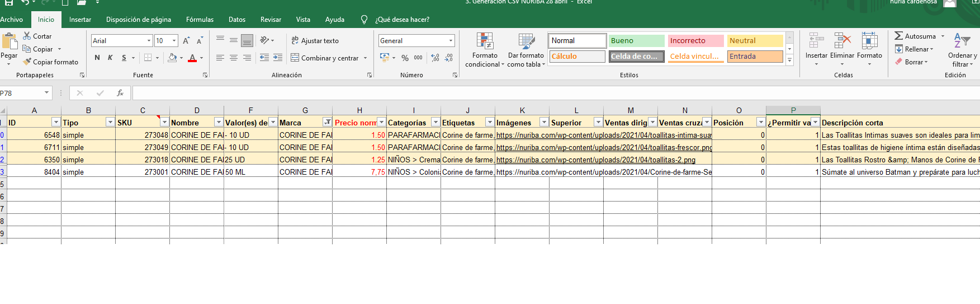Align text to middle vertically
The height and width of the screenshot is (304, 980).
click(234, 40)
